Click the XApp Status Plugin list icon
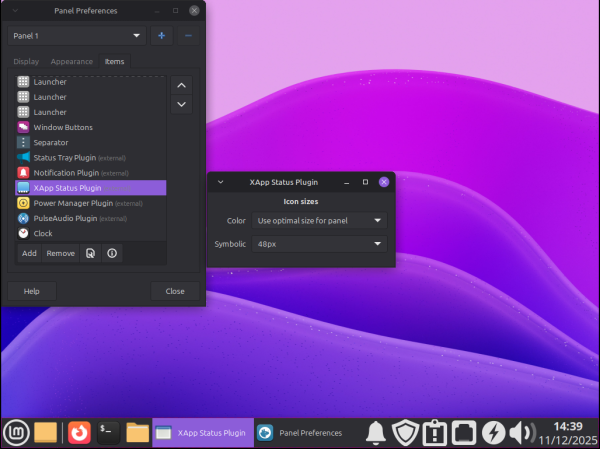Image resolution: width=600 pixels, height=449 pixels. click(23, 188)
